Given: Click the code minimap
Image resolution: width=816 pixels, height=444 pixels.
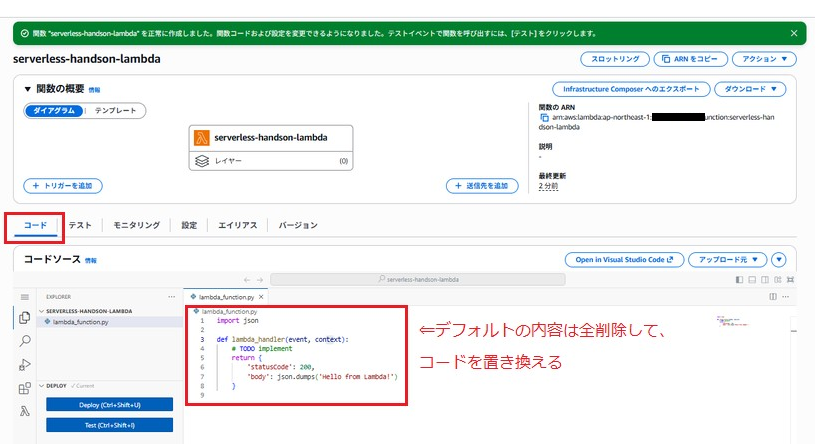Looking at the screenshot, I should (x=731, y=321).
